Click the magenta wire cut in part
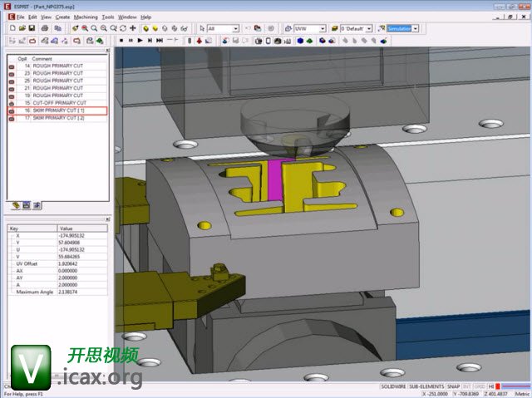The height and width of the screenshot is (398, 532). [275, 179]
